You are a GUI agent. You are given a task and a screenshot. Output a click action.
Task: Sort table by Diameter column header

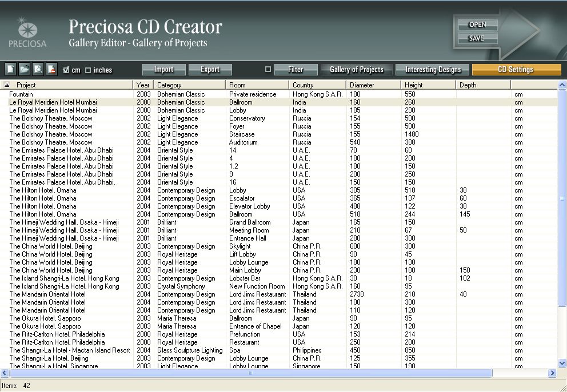point(374,85)
